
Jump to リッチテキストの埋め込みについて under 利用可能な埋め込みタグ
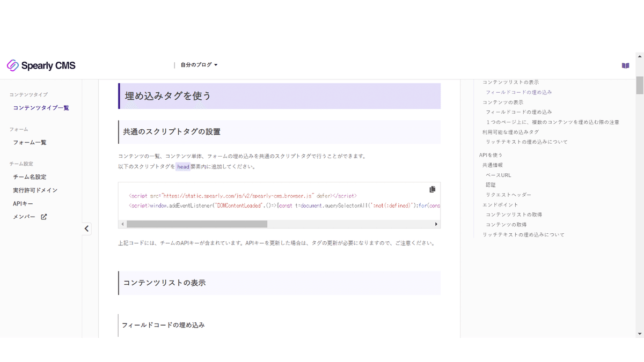(x=526, y=142)
